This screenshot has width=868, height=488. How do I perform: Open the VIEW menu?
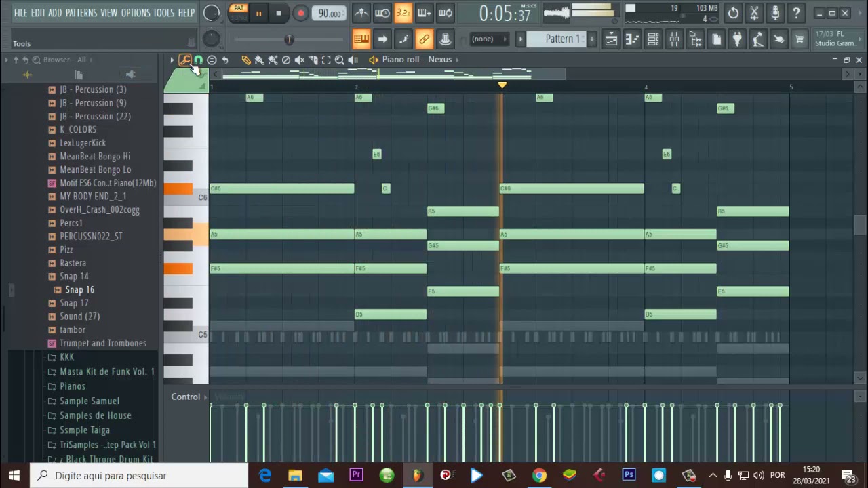[109, 13]
